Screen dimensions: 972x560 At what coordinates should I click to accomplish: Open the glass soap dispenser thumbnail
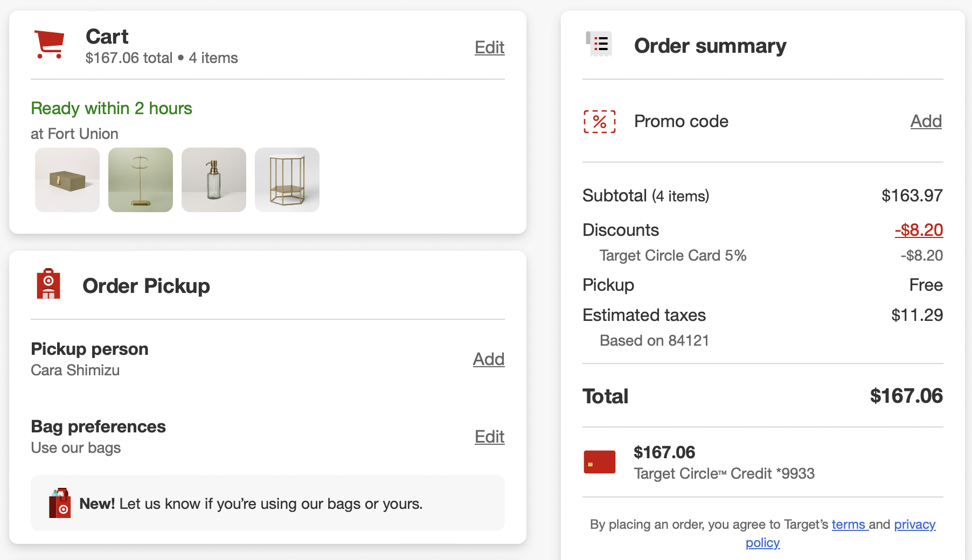point(214,180)
